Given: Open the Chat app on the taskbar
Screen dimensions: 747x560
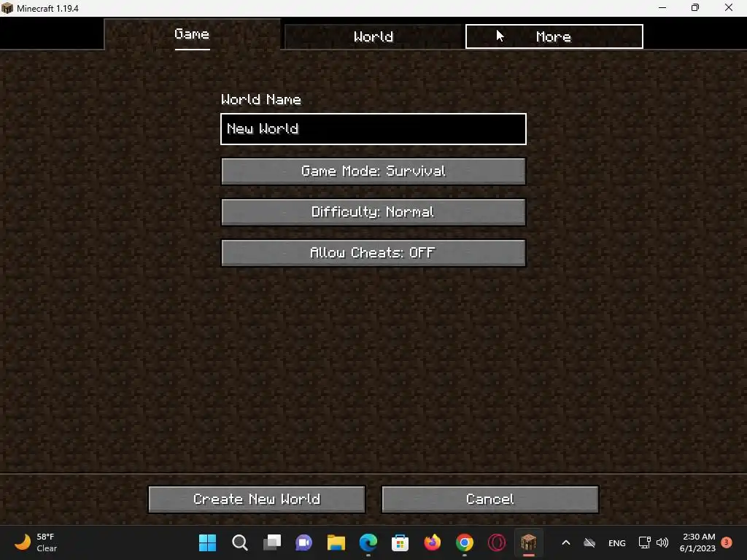Looking at the screenshot, I should (x=304, y=542).
